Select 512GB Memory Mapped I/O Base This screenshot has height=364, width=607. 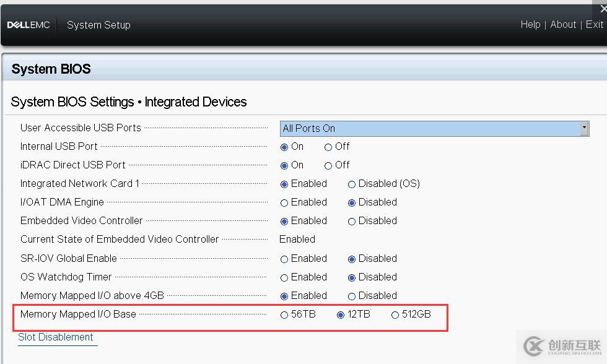click(x=395, y=315)
